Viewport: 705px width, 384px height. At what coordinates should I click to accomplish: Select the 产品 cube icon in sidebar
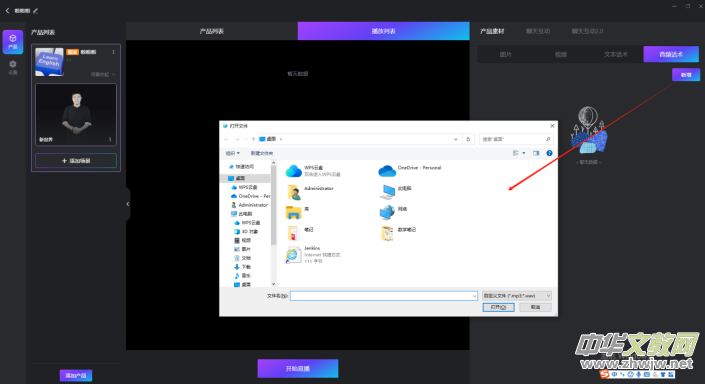[x=13, y=41]
